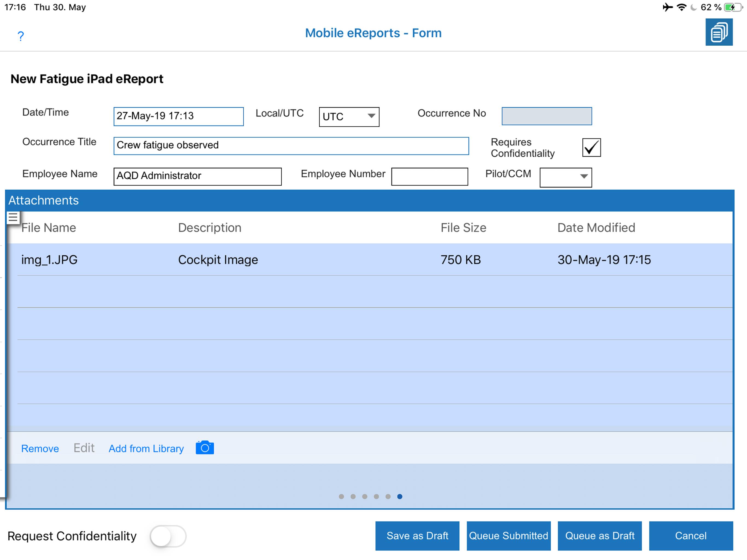Go to the first page dot

[x=342, y=497]
